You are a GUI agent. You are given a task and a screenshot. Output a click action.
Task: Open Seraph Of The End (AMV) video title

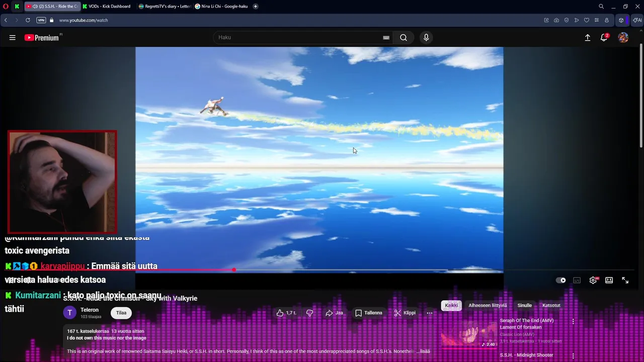click(x=526, y=324)
